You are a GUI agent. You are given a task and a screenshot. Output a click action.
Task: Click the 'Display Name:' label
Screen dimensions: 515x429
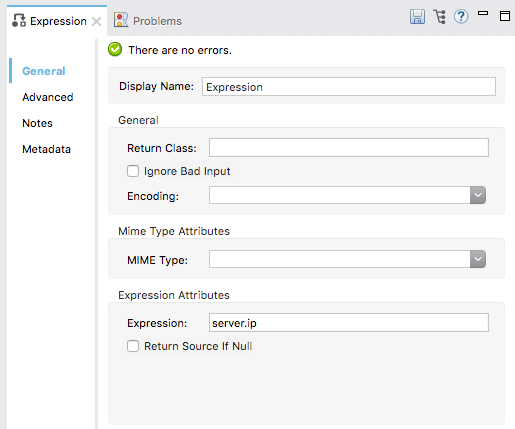pyautogui.click(x=156, y=86)
